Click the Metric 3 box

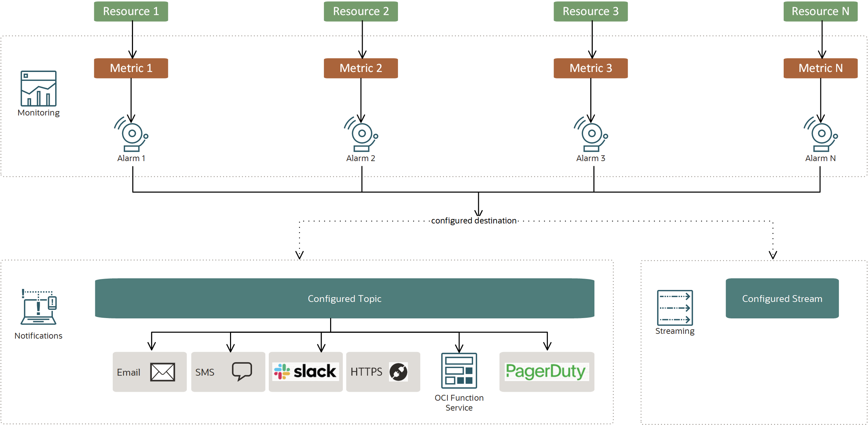pos(591,68)
